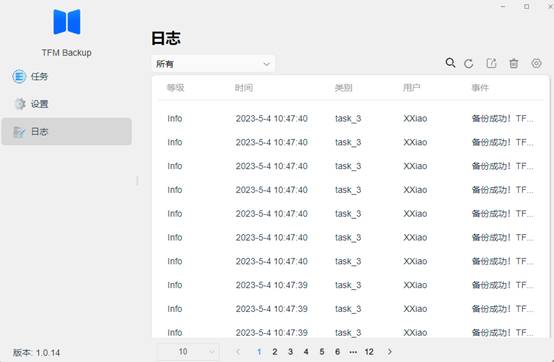Open log settings gear icon
Viewport: 554px width, 362px height.
pyautogui.click(x=536, y=64)
